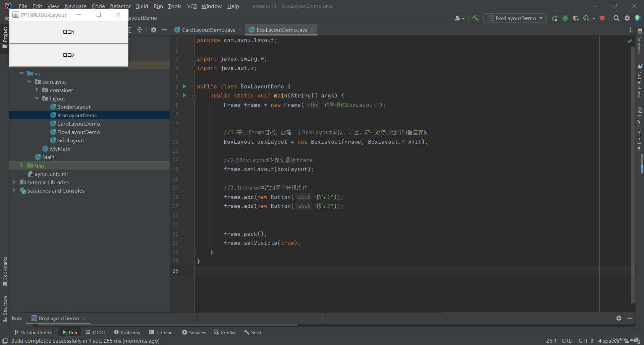Start debugging with the bug icon
644x345 pixels.
[x=566, y=18]
